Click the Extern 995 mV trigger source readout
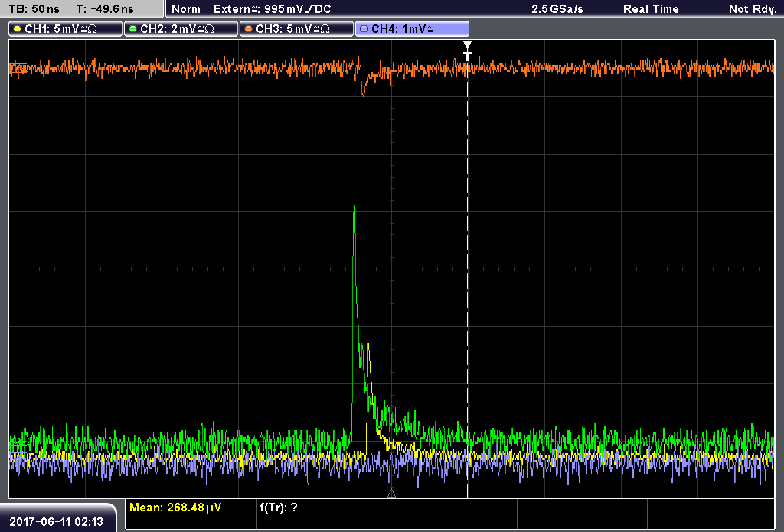784x532 pixels. point(273,9)
